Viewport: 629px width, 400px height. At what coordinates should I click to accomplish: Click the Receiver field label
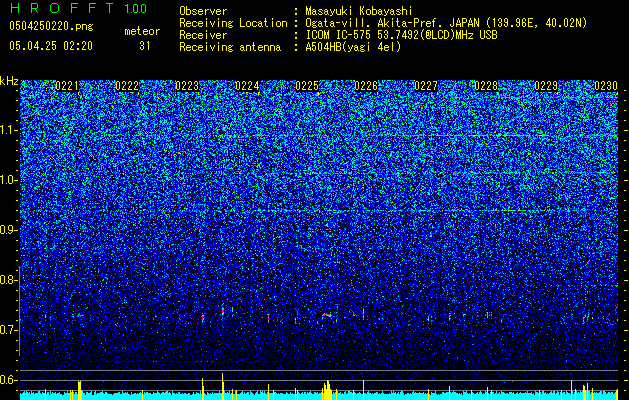203,35
